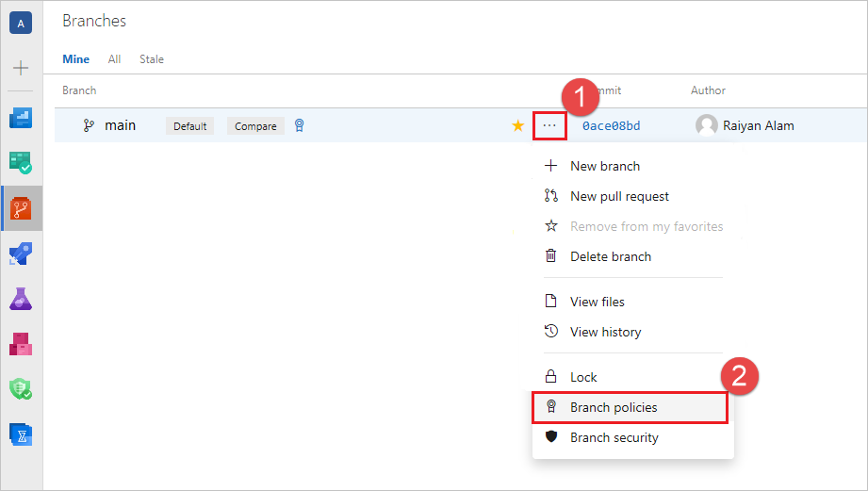Screen dimensions: 868x491
Task: Open Pipelines rocket icon in sidebar
Action: click(x=21, y=254)
